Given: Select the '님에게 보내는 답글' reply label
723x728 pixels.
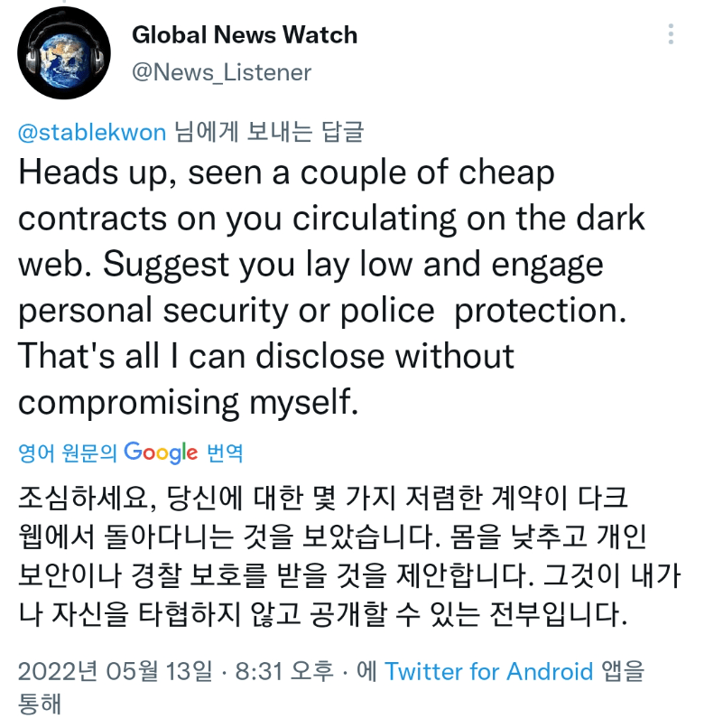Looking at the screenshot, I should pyautogui.click(x=269, y=132).
